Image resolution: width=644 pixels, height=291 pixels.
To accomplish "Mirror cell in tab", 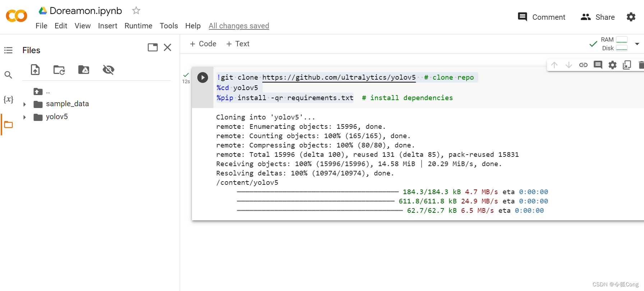I will [x=627, y=65].
